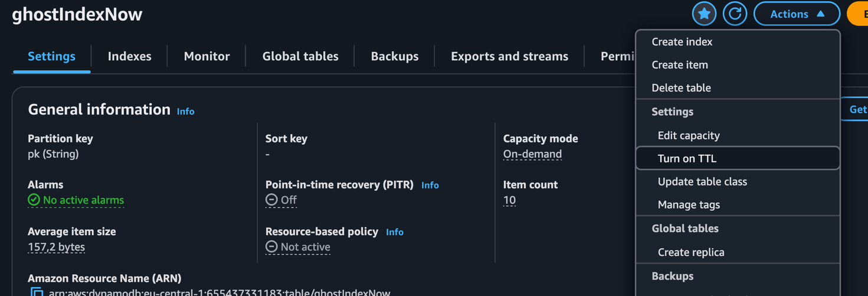
Task: Open the Exports and streams tab
Action: [510, 56]
